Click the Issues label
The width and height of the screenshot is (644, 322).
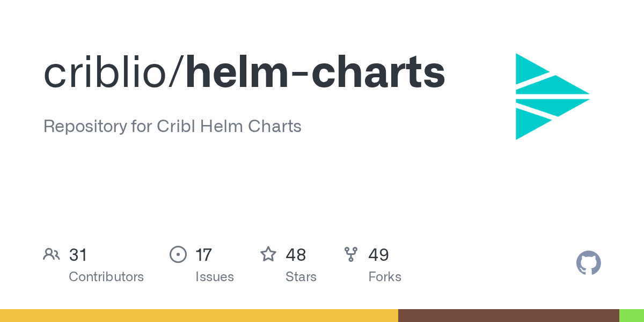click(215, 277)
